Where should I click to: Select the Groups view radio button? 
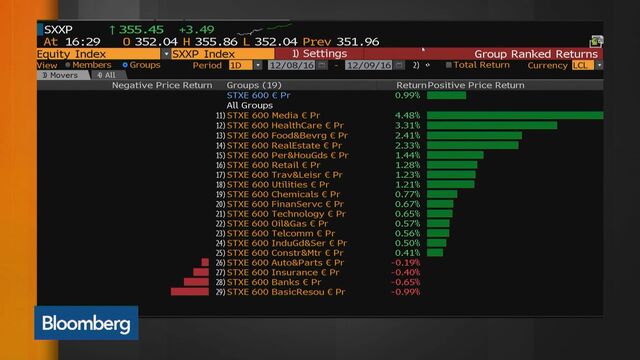click(125, 65)
